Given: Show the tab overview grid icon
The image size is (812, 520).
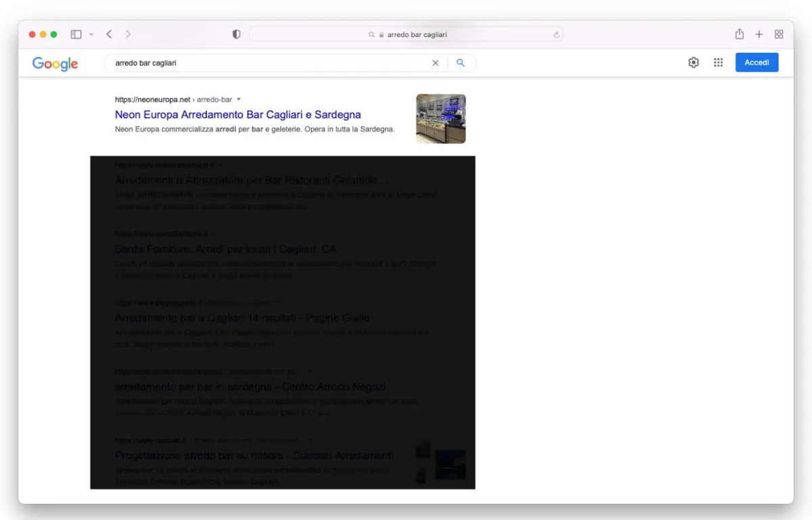Looking at the screenshot, I should pos(779,34).
